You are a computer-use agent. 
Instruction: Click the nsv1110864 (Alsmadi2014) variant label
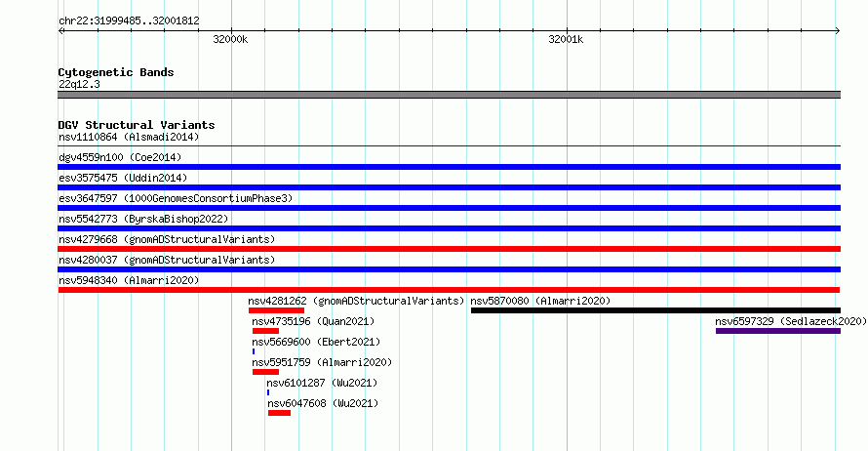tap(129, 137)
